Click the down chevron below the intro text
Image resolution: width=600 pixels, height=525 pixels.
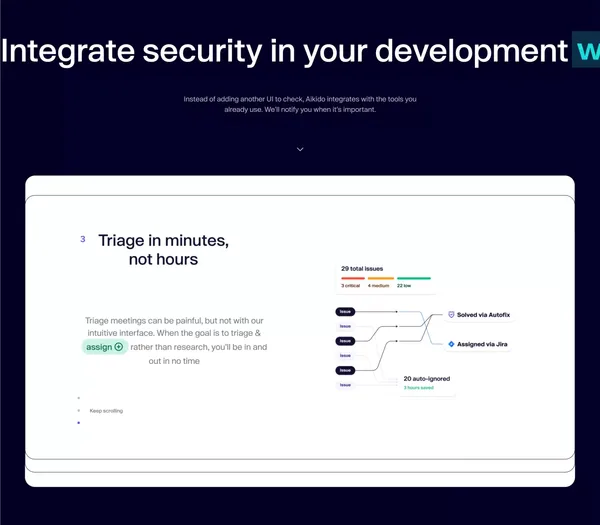(x=300, y=149)
